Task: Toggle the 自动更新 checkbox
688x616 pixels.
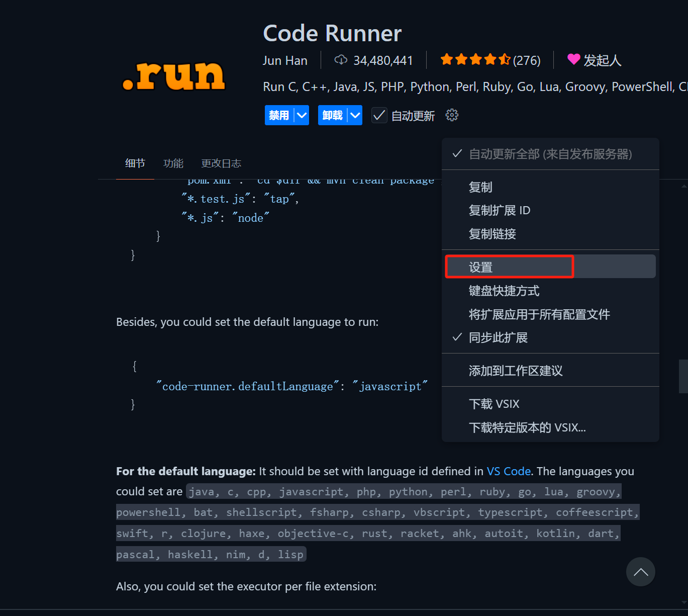Action: point(379,116)
